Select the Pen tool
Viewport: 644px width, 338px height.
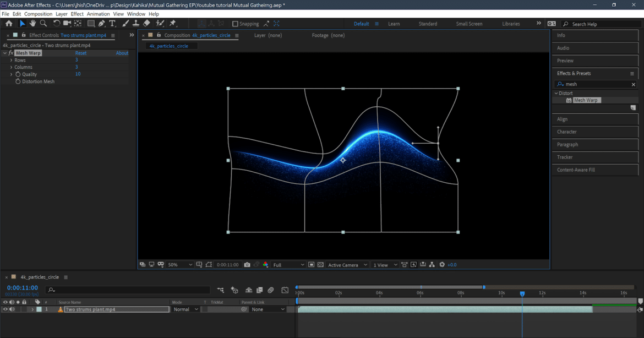[x=101, y=23]
